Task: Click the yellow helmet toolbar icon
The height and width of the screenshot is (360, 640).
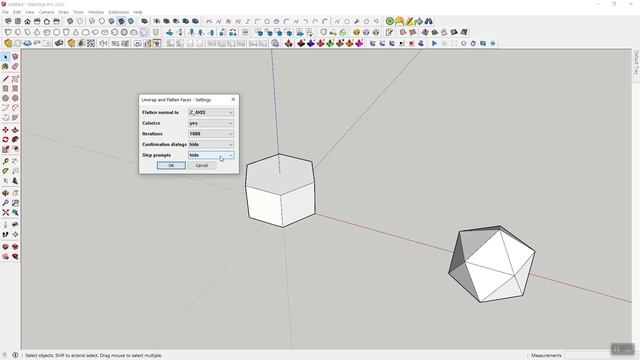Action: tap(400, 21)
